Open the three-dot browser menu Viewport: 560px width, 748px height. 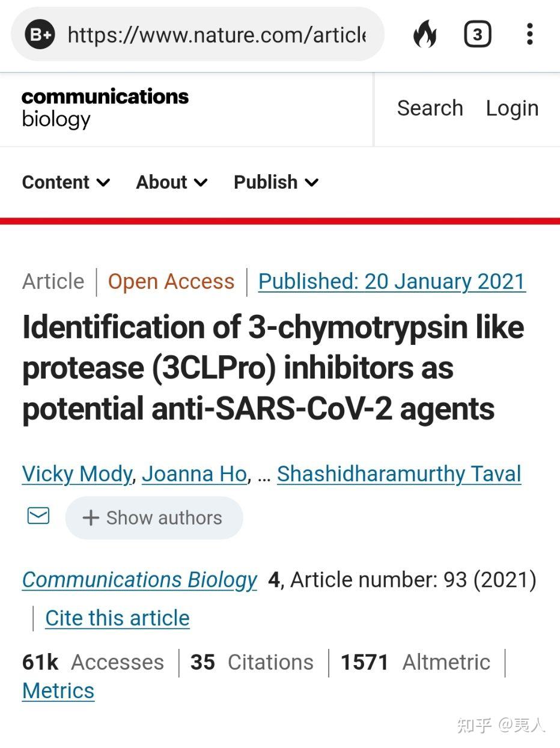coord(529,35)
